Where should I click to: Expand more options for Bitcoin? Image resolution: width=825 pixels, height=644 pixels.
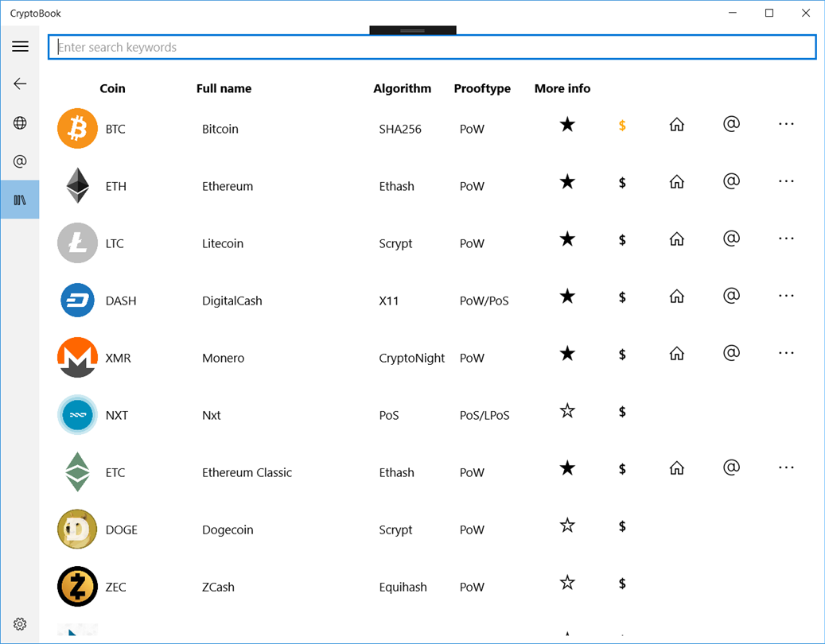[x=786, y=124]
